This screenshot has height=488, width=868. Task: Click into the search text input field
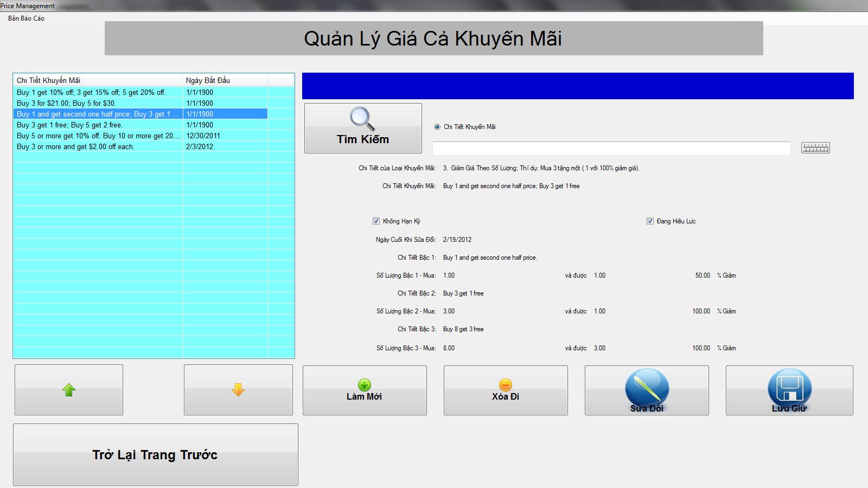[x=611, y=149]
